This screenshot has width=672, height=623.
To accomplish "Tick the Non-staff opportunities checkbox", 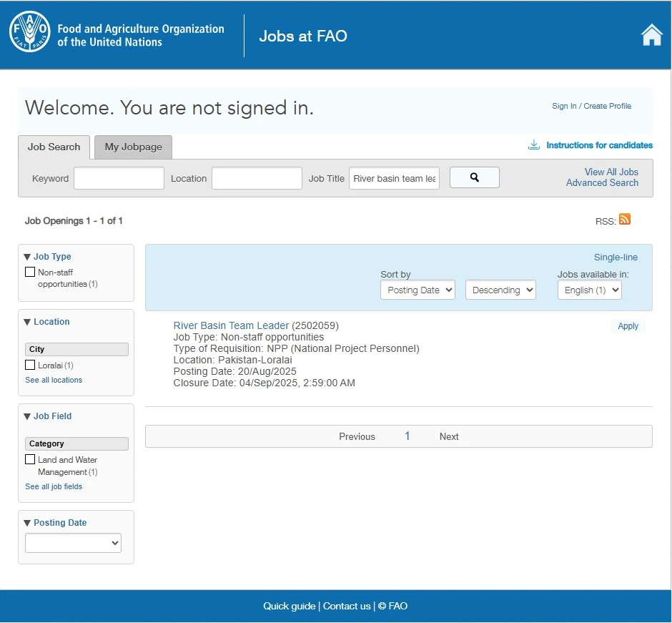I will 30,272.
